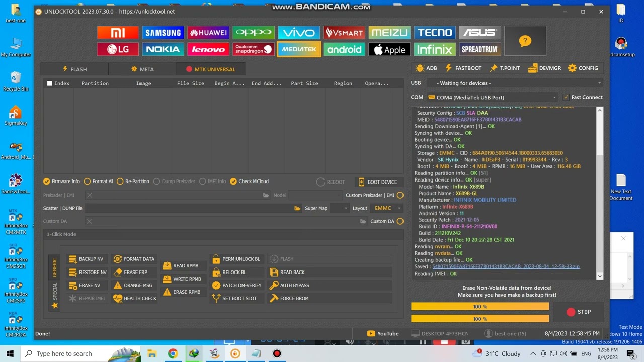This screenshot has height=362, width=644.
Task: Open the Tecno brand module
Action: click(435, 33)
